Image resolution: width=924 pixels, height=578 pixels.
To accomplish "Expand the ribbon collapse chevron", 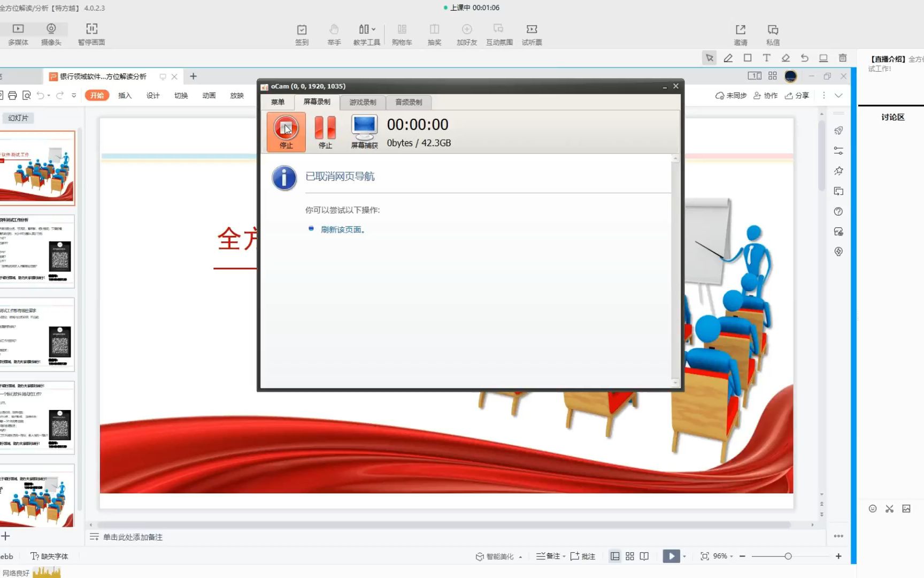I will point(838,95).
